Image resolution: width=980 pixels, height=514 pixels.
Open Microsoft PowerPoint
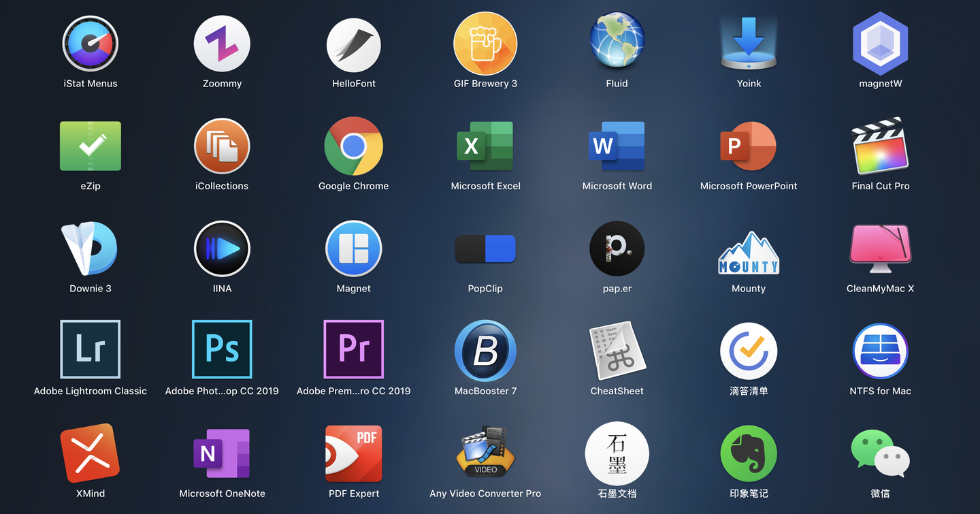749,146
